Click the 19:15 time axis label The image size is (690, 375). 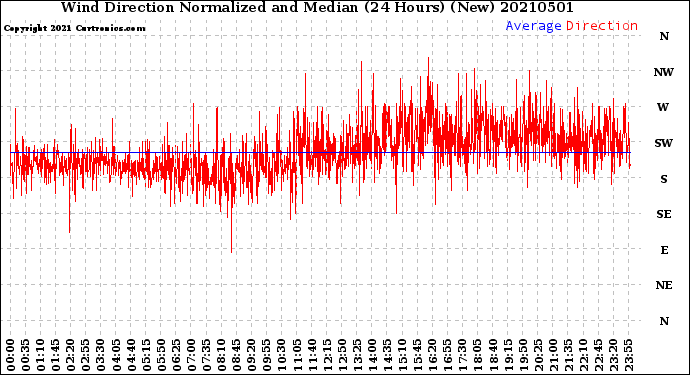coord(507,355)
